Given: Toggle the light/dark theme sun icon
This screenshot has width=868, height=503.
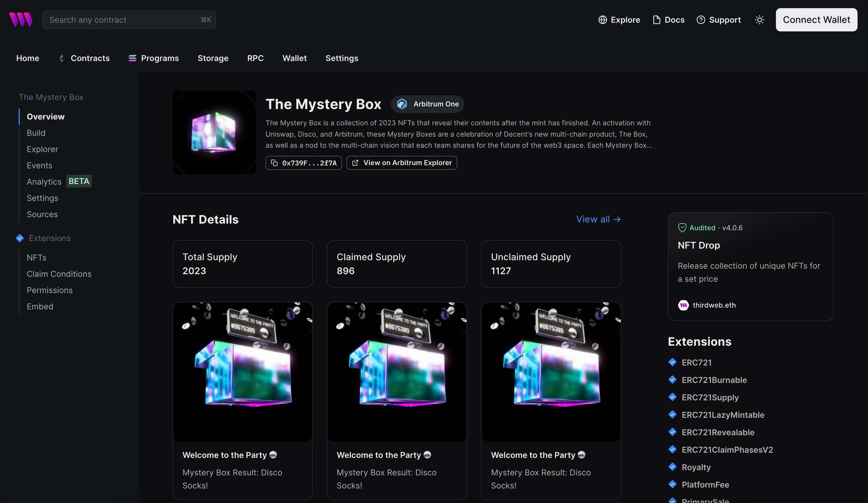Looking at the screenshot, I should point(759,20).
